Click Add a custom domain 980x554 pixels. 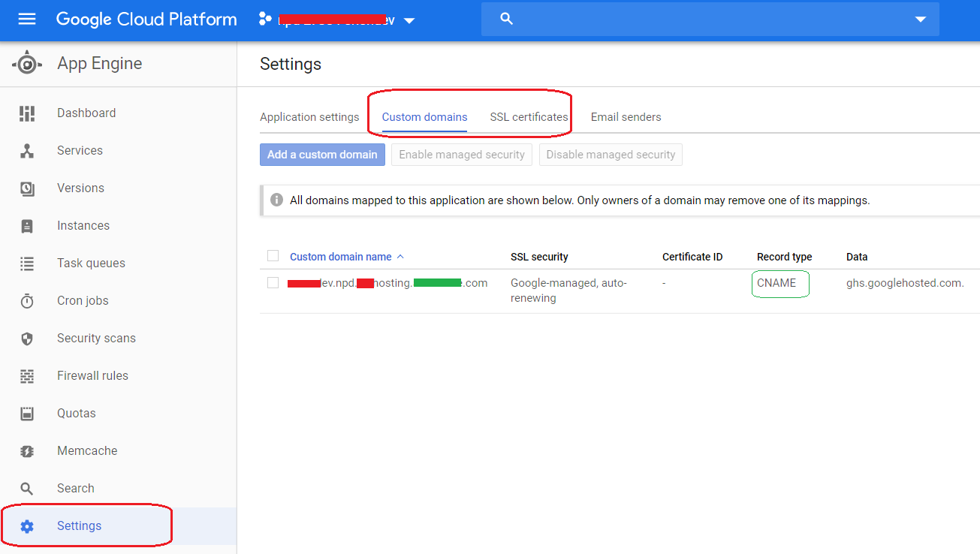pos(322,154)
